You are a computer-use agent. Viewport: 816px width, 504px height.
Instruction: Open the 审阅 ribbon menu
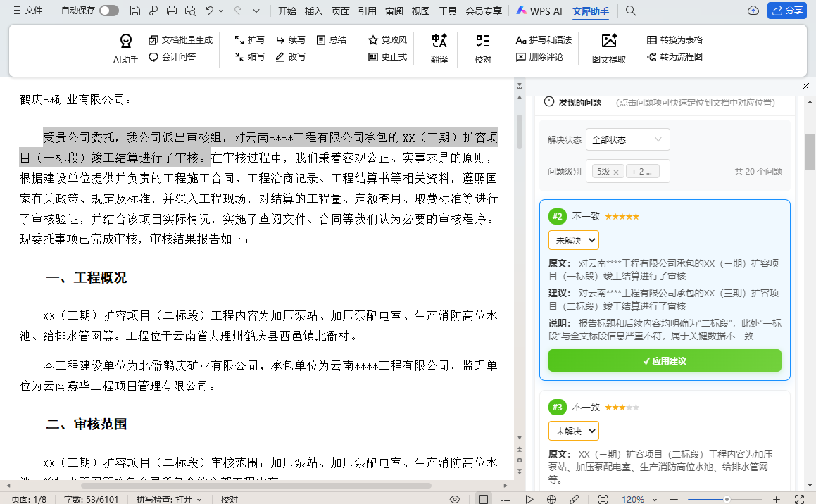click(393, 11)
